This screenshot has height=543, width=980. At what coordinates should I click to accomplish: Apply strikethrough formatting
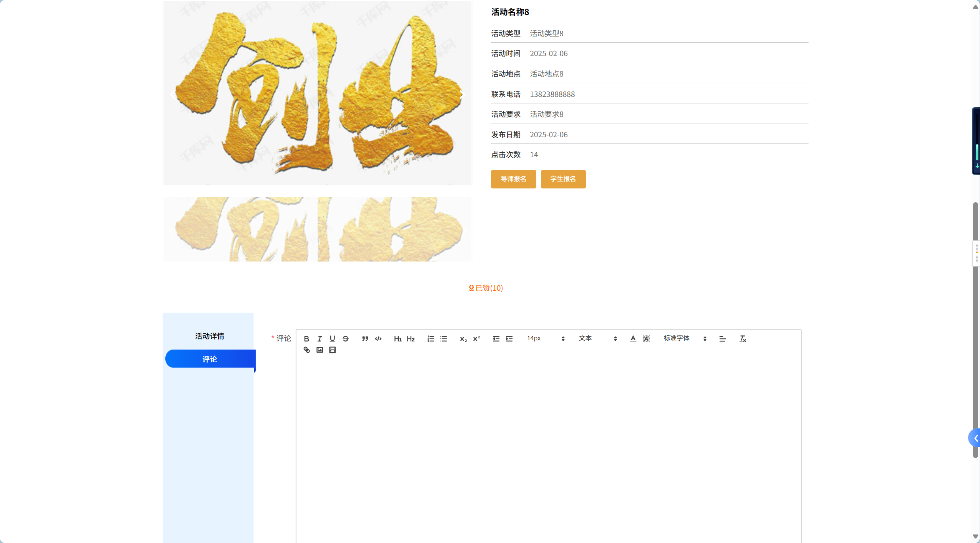[346, 339]
